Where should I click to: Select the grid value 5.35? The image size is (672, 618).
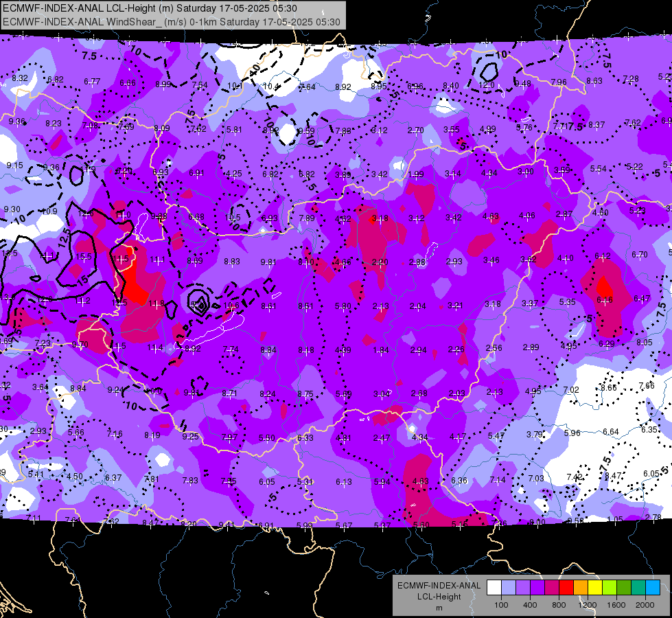[x=567, y=302]
